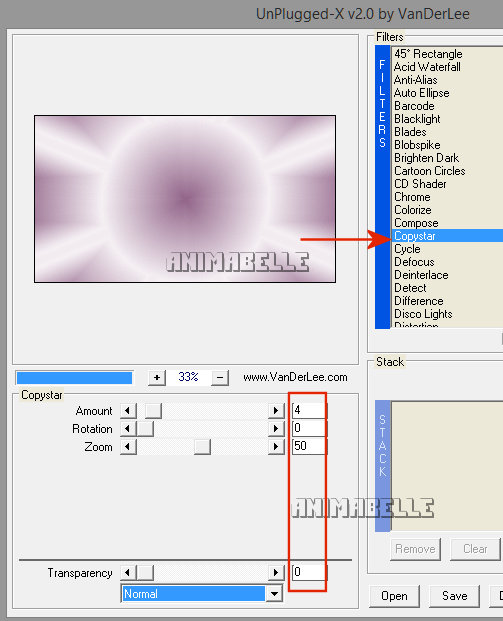
Task: Click the Amount value input field
Action: tap(309, 410)
